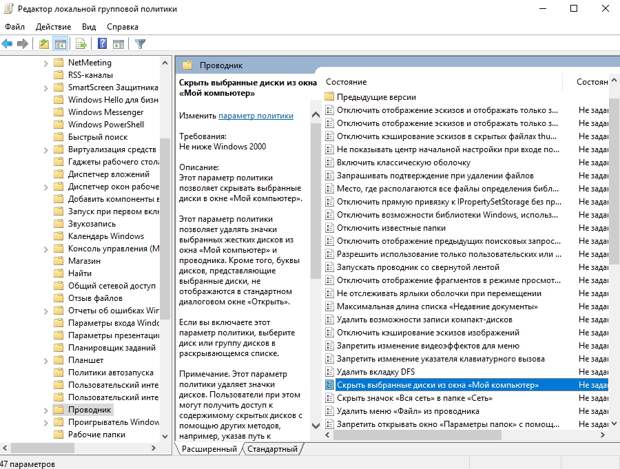This screenshot has width=620, height=469.
Task: Click the folder icon of Предыдущие версии
Action: pos(329,97)
